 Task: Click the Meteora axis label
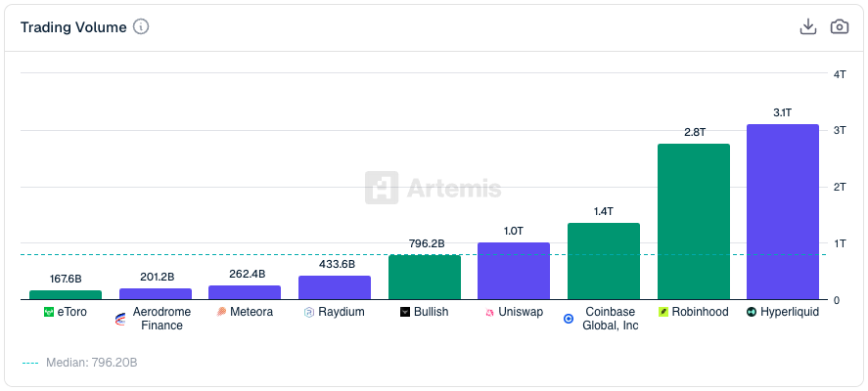[x=251, y=312]
